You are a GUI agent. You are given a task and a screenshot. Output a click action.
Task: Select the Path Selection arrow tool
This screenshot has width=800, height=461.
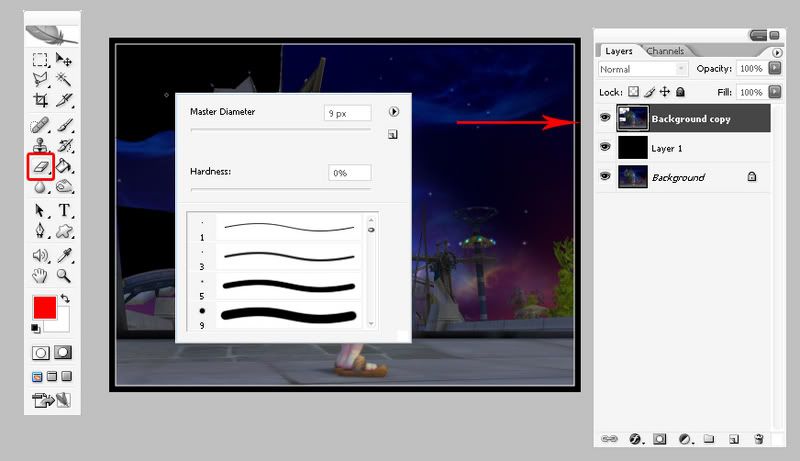tap(40, 210)
